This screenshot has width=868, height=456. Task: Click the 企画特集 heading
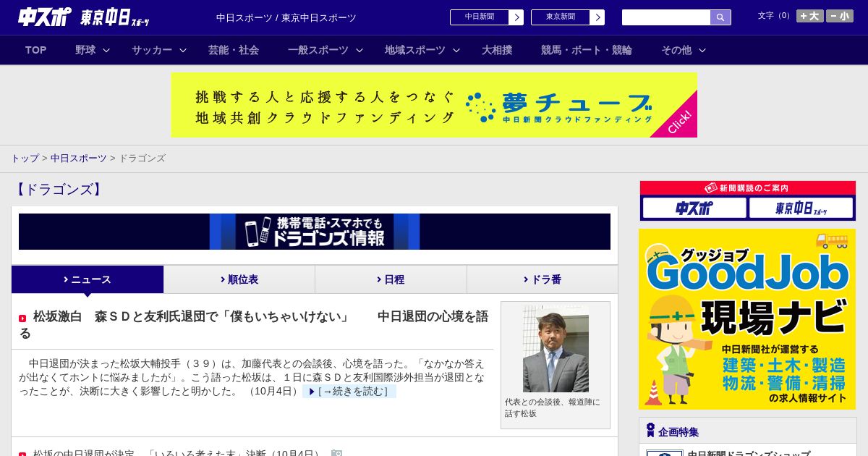[x=678, y=432]
